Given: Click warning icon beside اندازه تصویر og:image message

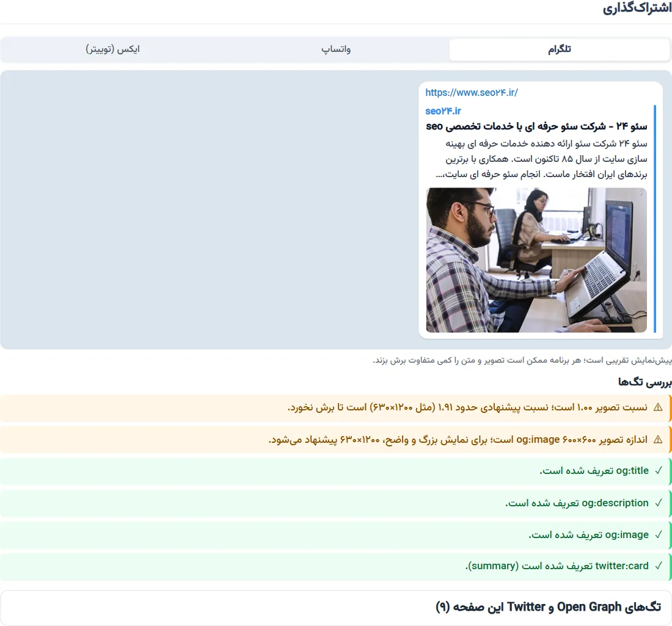Looking at the screenshot, I should tap(658, 440).
